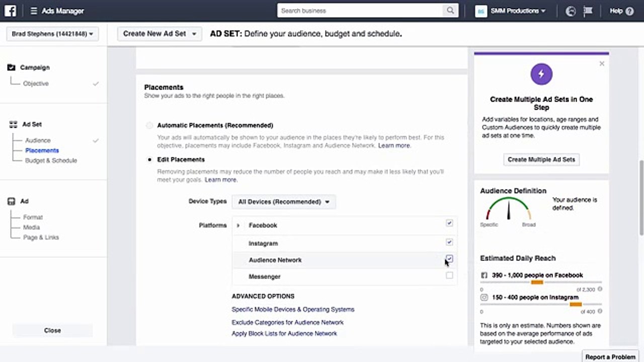The image size is (644, 362).
Task: Click info icon beside 'of 400'
Action: 600,311
